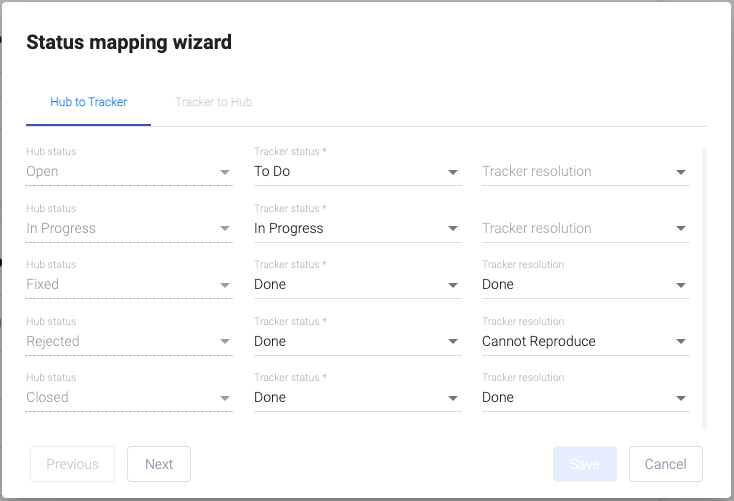Click arrow of Tracker resolution in In Progress row
Image resolution: width=734 pixels, height=501 pixels.
point(681,229)
